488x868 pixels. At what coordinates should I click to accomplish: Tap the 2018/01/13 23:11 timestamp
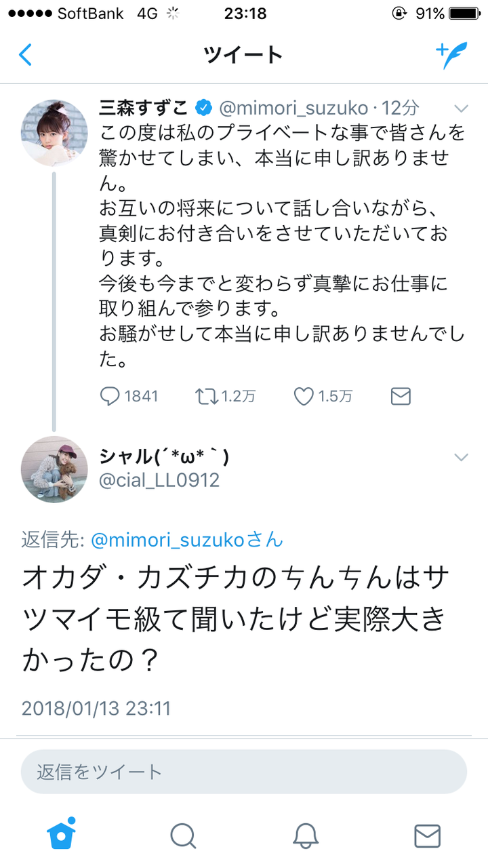(96, 709)
